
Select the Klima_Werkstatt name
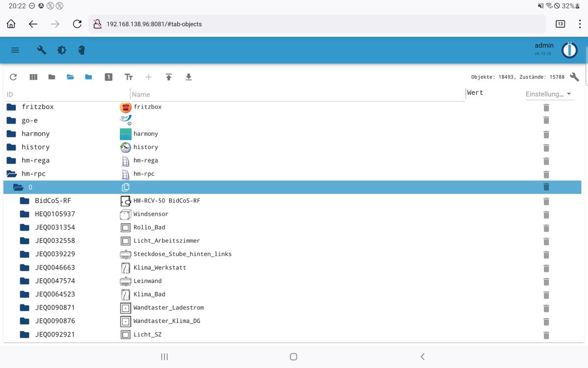160,267
